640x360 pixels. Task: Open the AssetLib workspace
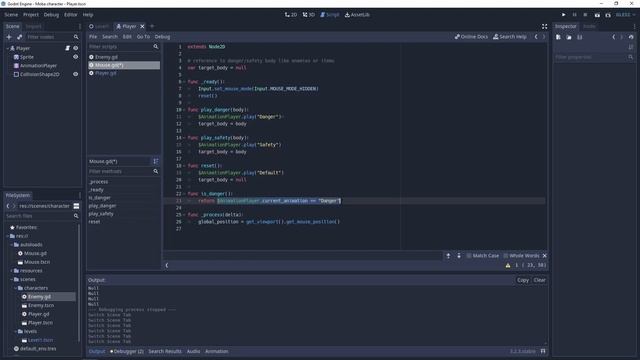point(357,15)
